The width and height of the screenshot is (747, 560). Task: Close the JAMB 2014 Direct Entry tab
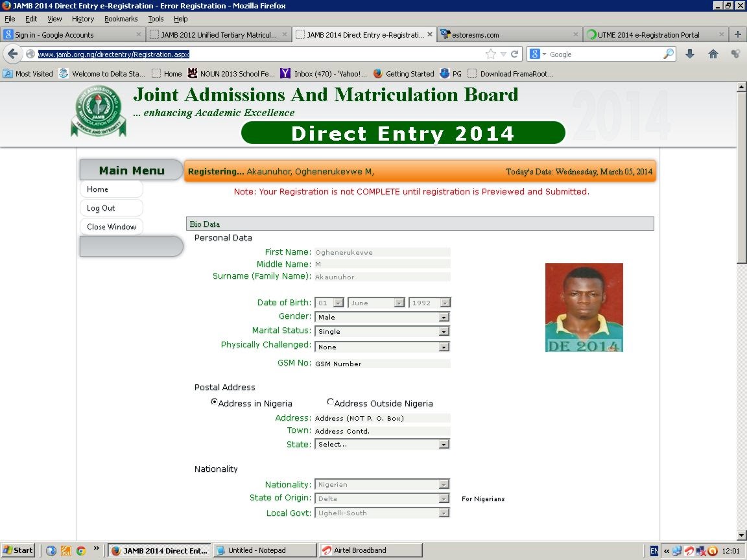430,34
